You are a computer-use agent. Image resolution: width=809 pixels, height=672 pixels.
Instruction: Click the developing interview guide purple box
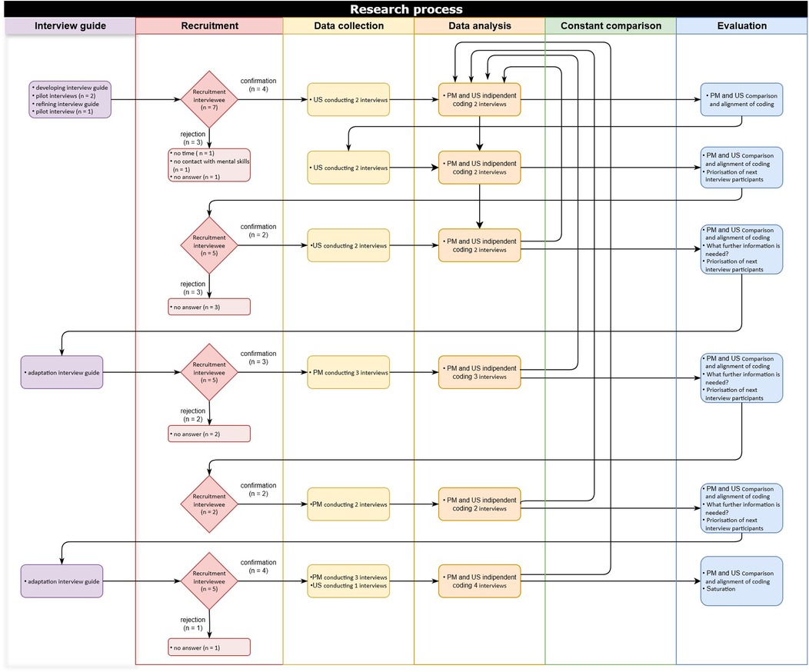click(71, 99)
